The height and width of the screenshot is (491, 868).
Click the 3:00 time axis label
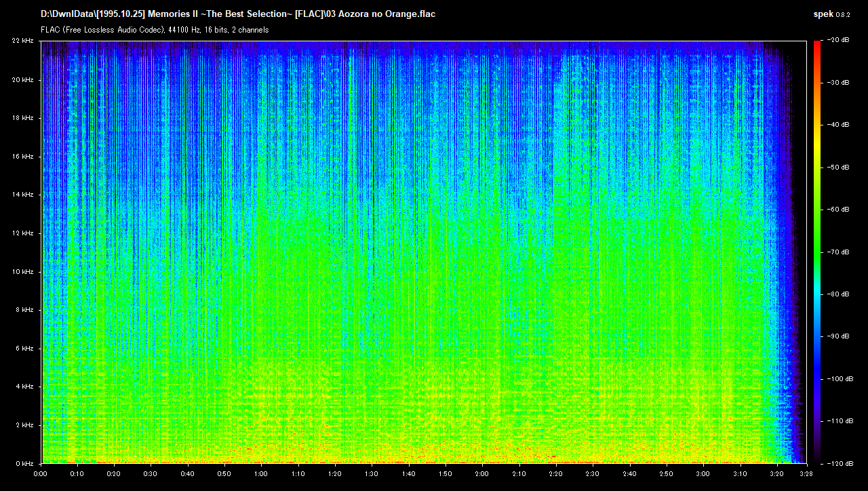click(703, 474)
